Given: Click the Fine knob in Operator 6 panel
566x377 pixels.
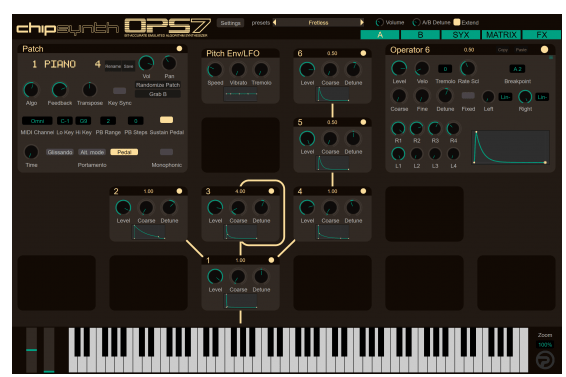Looking at the screenshot, I should pos(422,96).
